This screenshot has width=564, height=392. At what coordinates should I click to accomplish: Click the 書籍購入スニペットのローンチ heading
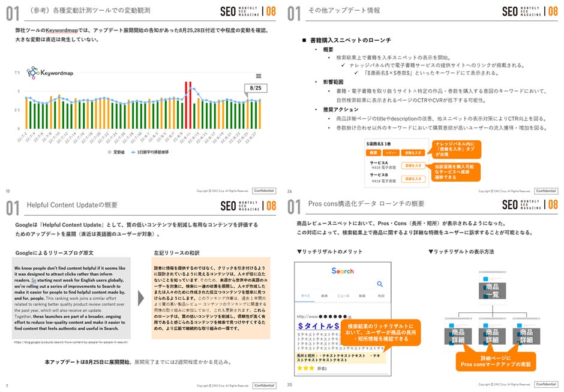[x=350, y=40]
